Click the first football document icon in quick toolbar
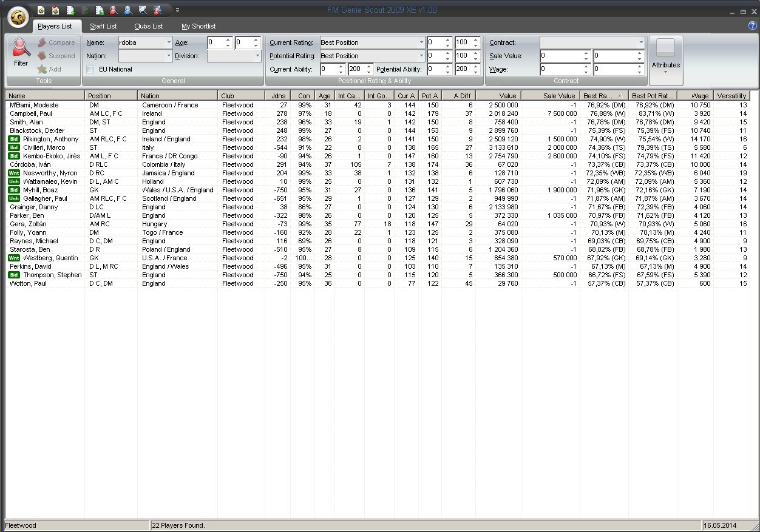 [x=41, y=10]
